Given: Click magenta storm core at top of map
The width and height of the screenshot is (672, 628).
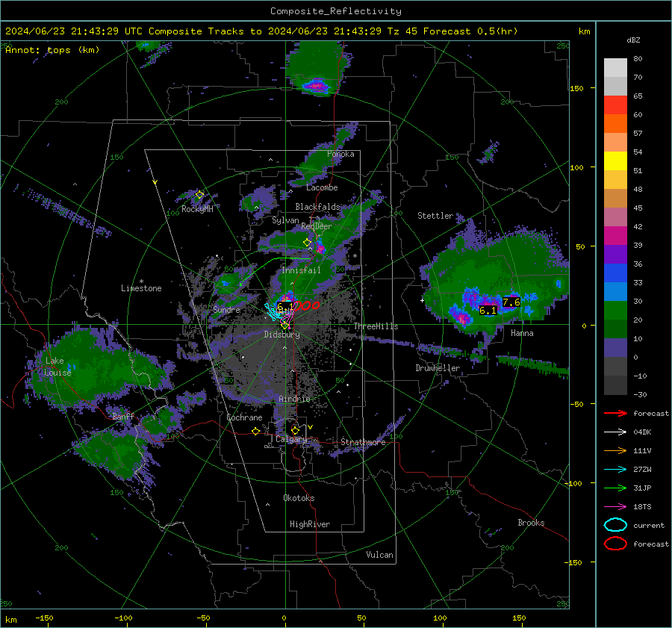Looking at the screenshot, I should 317,86.
